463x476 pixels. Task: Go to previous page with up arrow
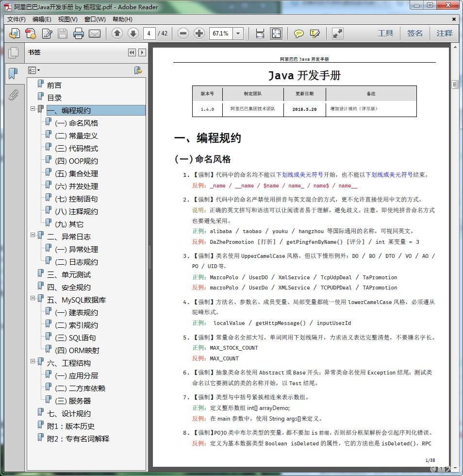[x=117, y=33]
